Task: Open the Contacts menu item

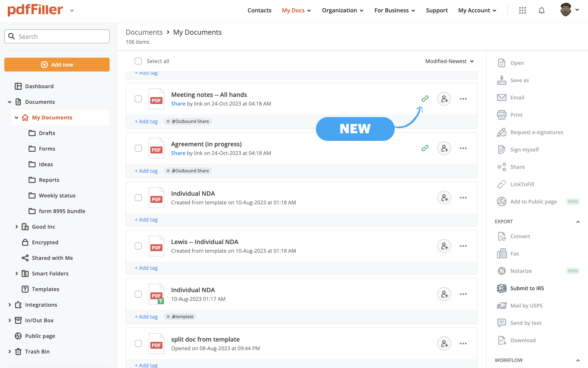Action: click(x=259, y=10)
